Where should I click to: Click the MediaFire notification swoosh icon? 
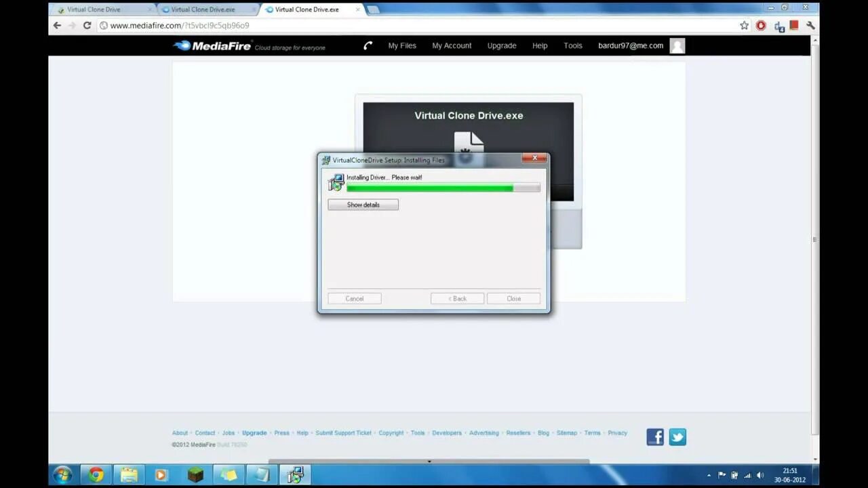point(368,45)
